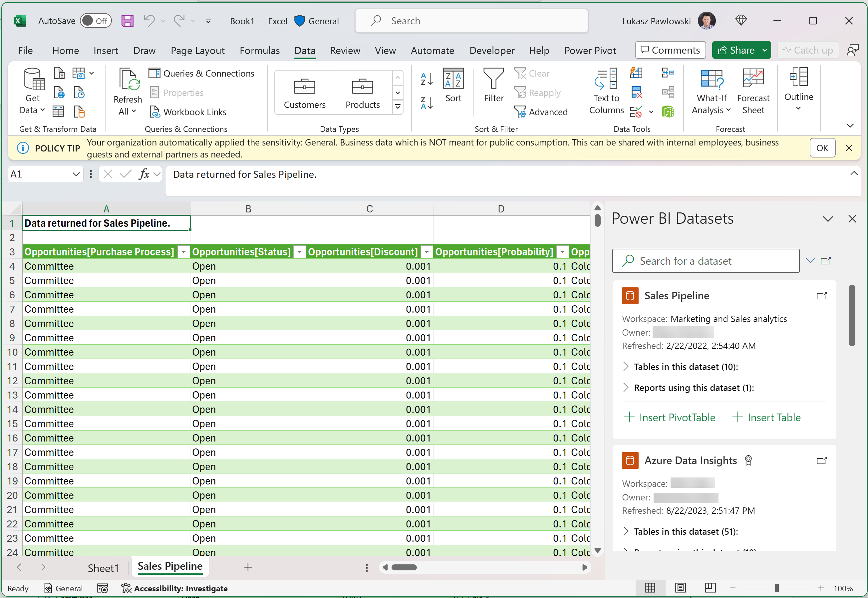Click the Search for a dataset field

[x=706, y=261]
